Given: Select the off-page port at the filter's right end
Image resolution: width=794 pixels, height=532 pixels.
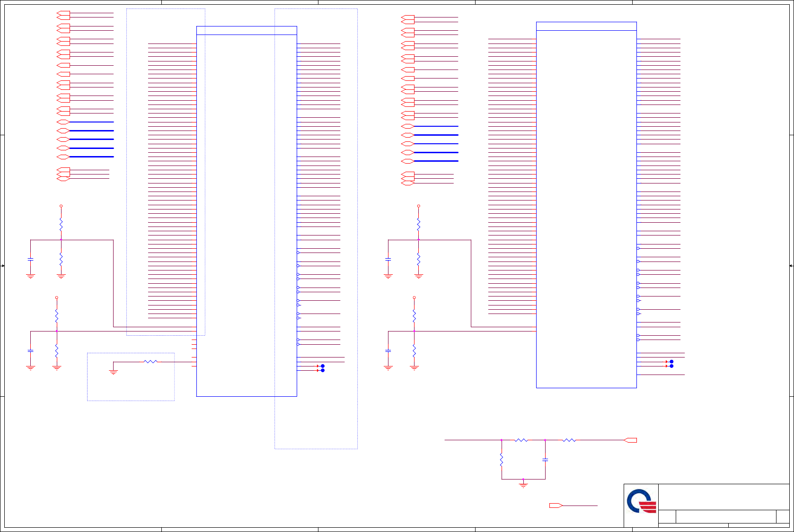Looking at the screenshot, I should click(x=630, y=440).
